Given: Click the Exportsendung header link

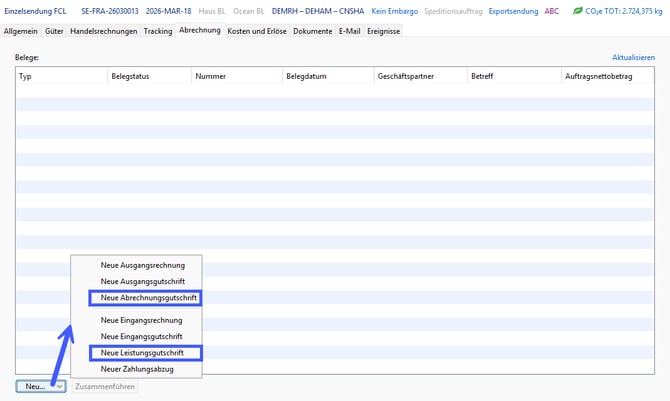Looking at the screenshot, I should coord(510,10).
